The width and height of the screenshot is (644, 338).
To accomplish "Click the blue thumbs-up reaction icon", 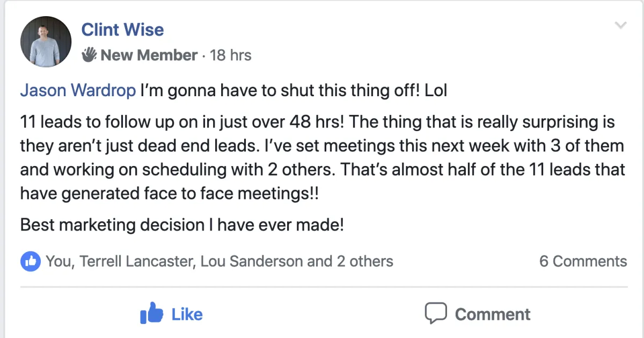I will [31, 262].
